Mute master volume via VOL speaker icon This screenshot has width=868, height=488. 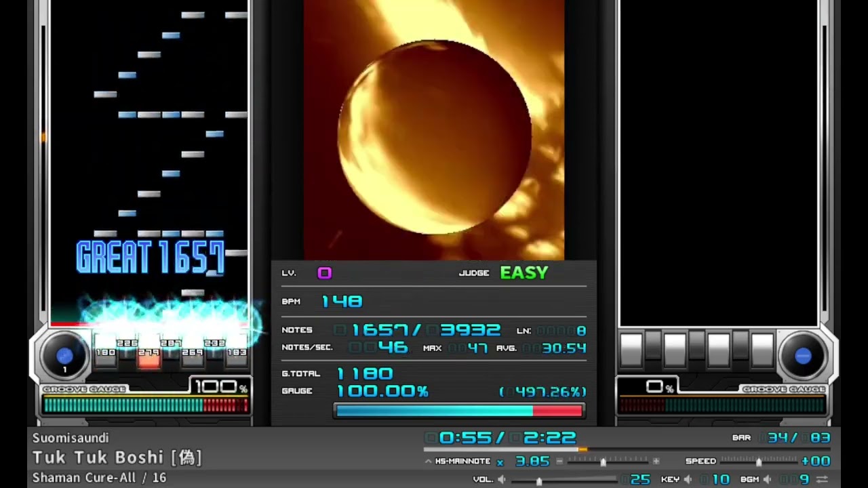pos(502,479)
